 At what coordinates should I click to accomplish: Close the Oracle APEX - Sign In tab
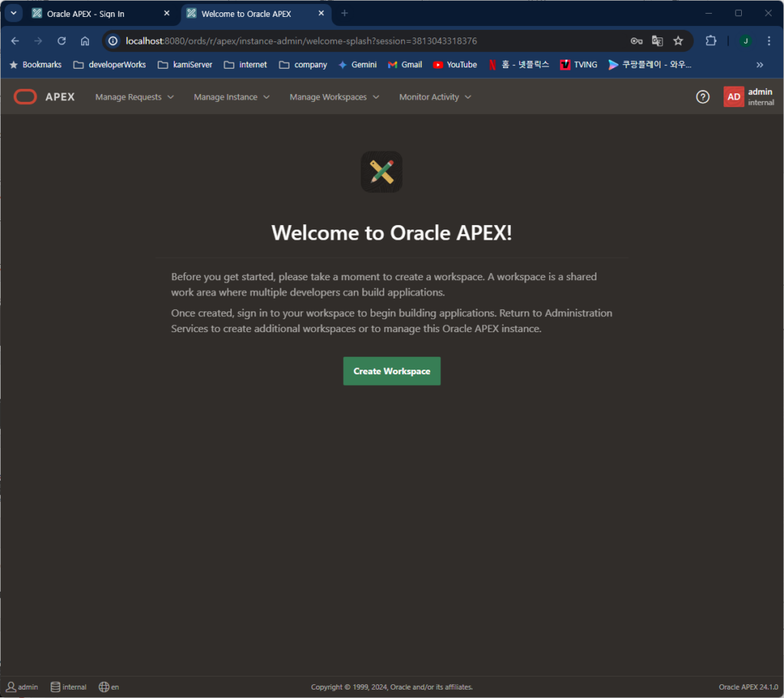pyautogui.click(x=166, y=14)
